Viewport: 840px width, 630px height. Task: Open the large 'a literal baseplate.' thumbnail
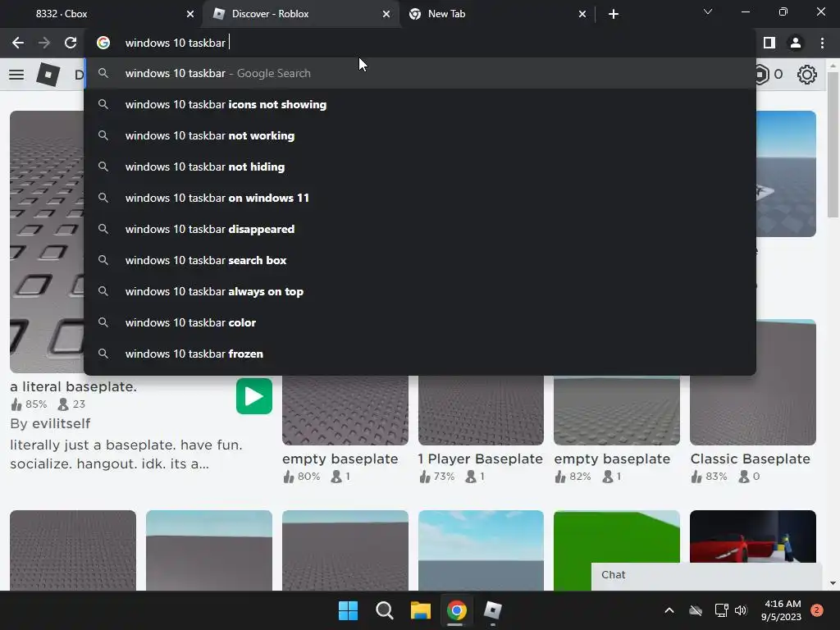click(47, 242)
